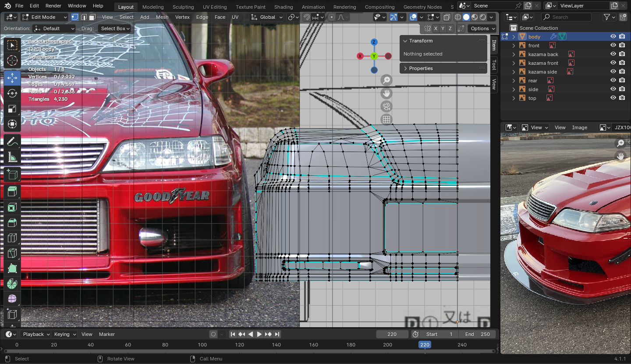Select the Knife tool
Viewport: 631px width, 364px height.
[x=12, y=253]
